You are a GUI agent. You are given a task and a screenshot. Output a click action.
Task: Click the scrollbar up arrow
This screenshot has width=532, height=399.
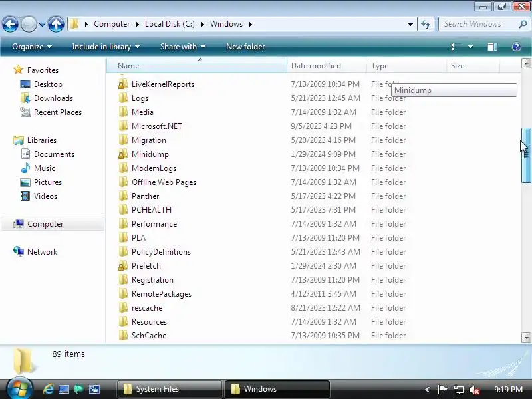tap(526, 63)
